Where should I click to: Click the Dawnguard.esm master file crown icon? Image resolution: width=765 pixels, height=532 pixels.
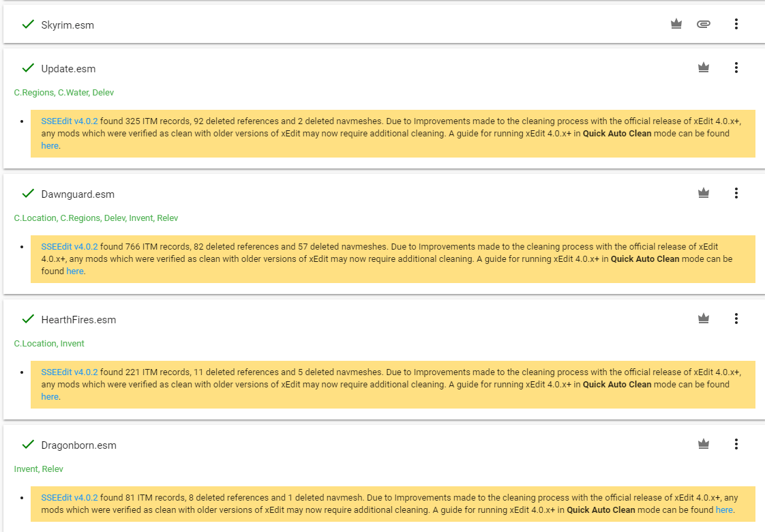(704, 193)
